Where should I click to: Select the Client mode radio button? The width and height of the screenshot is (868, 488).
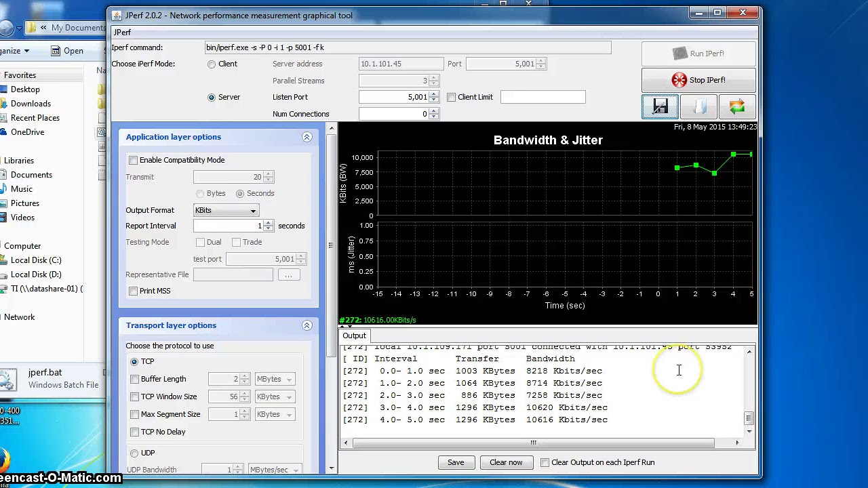point(212,64)
